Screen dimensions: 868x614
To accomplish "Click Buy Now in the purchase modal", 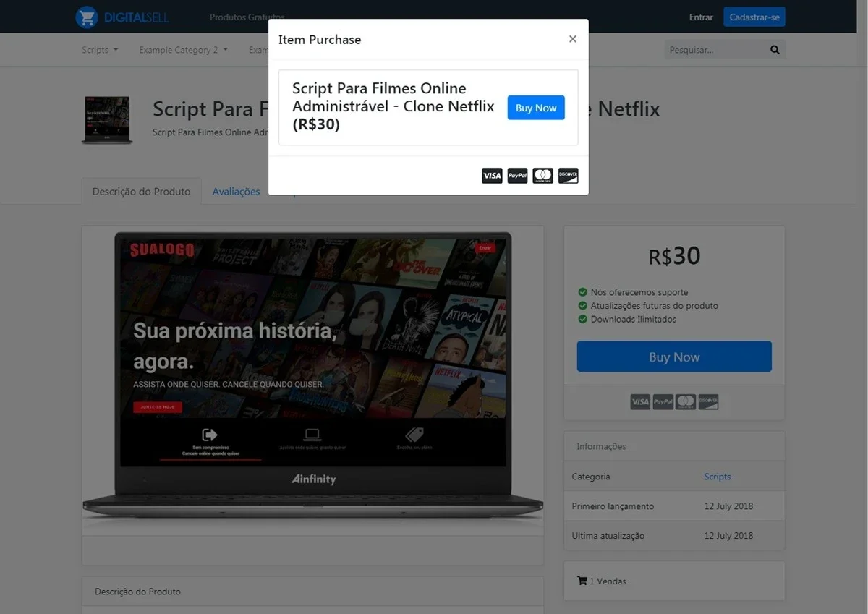I will [536, 108].
